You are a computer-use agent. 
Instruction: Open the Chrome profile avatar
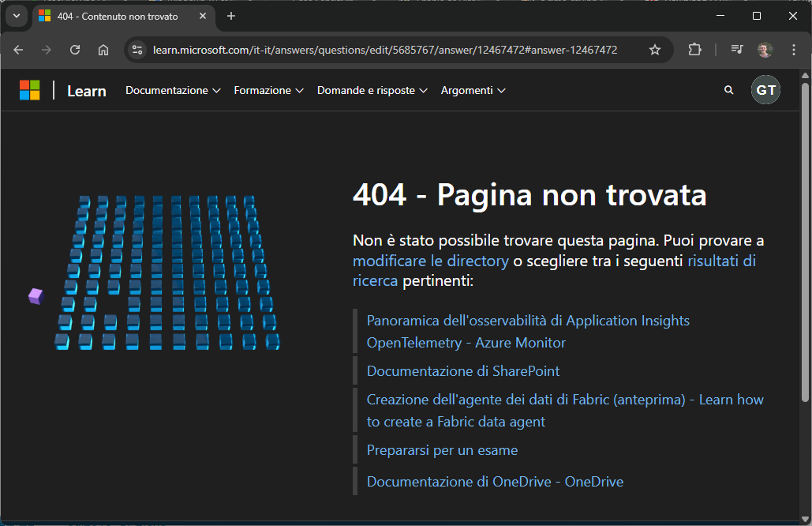(x=765, y=50)
